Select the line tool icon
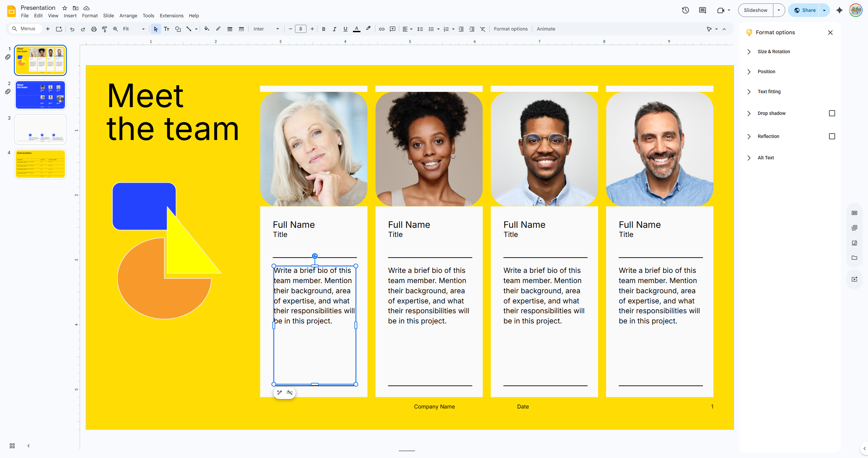Image resolution: width=868 pixels, height=458 pixels. 189,29
